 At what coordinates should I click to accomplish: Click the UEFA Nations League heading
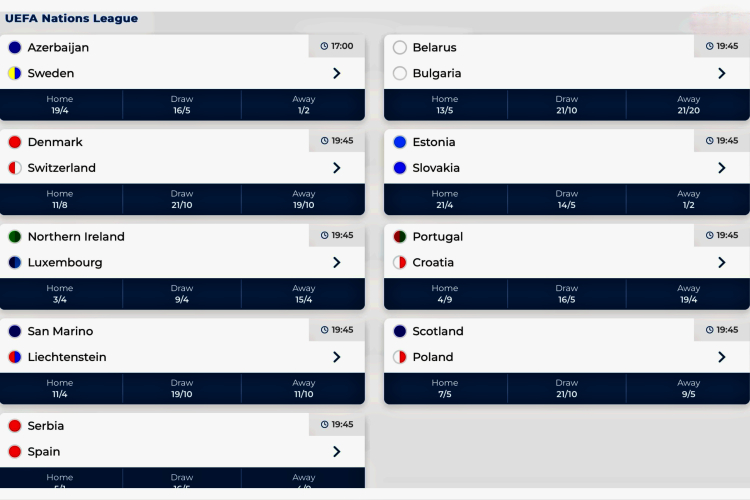click(72, 18)
